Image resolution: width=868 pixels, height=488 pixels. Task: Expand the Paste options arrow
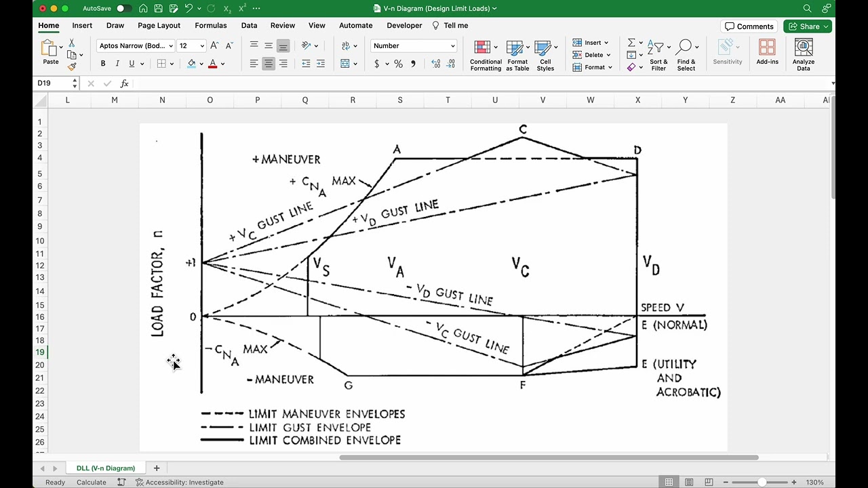tap(61, 48)
